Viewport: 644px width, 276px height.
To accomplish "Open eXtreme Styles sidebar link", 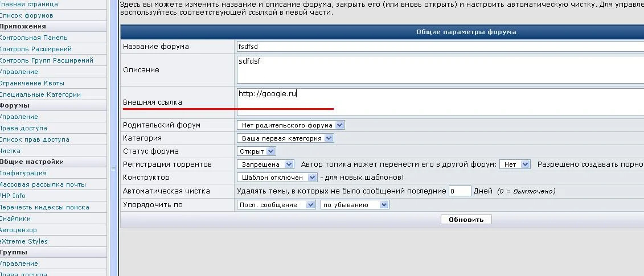I will pyautogui.click(x=23, y=241).
